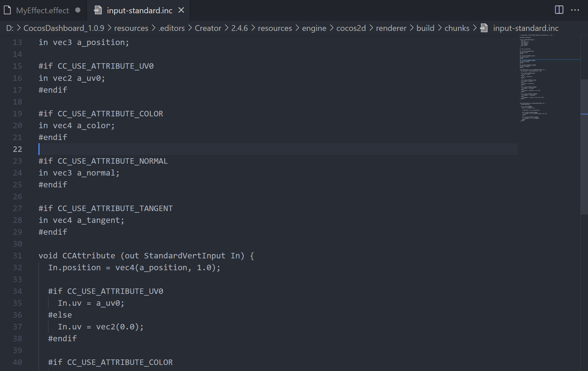Click the '#else' directive on line 36
The image size is (588, 371).
[60, 315]
